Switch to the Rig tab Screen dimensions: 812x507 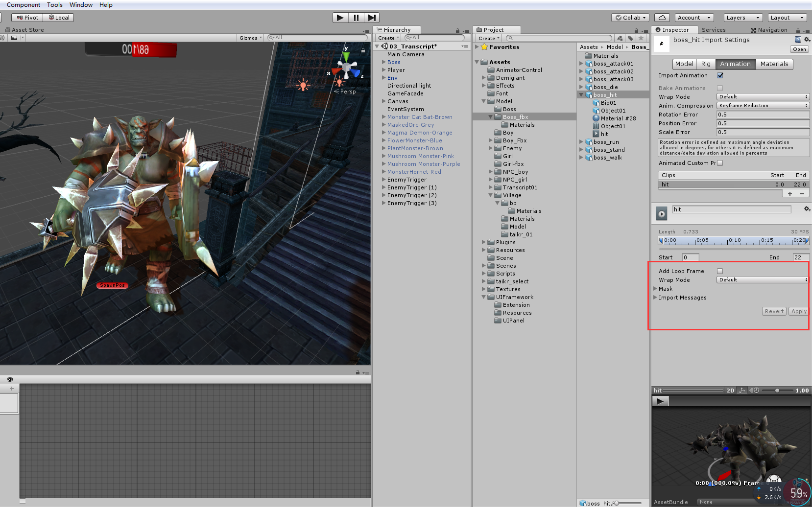click(706, 64)
